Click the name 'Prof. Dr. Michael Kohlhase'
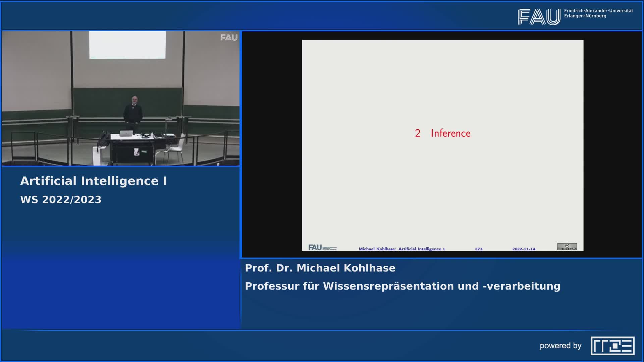Screen dimensions: 644x362 (x=320, y=268)
